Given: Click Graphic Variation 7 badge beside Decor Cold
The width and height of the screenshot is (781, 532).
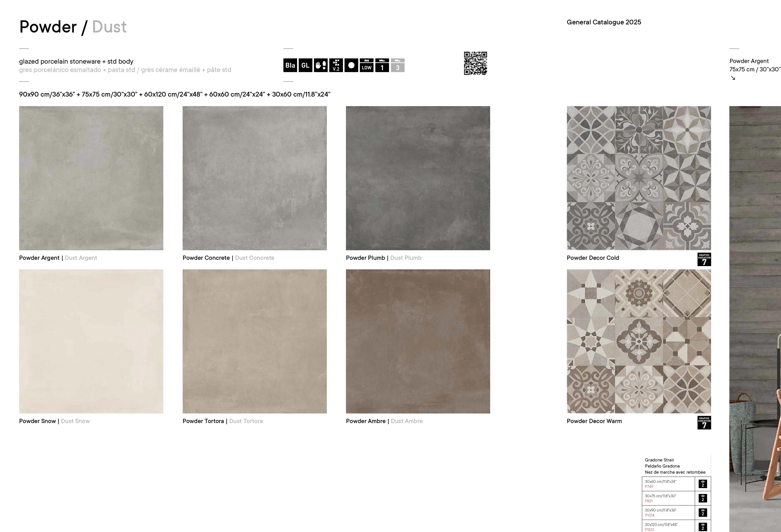Looking at the screenshot, I should pyautogui.click(x=704, y=260).
